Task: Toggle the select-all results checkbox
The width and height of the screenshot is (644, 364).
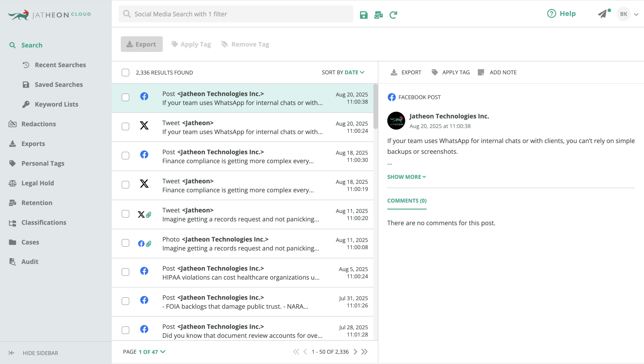Action: [125, 73]
